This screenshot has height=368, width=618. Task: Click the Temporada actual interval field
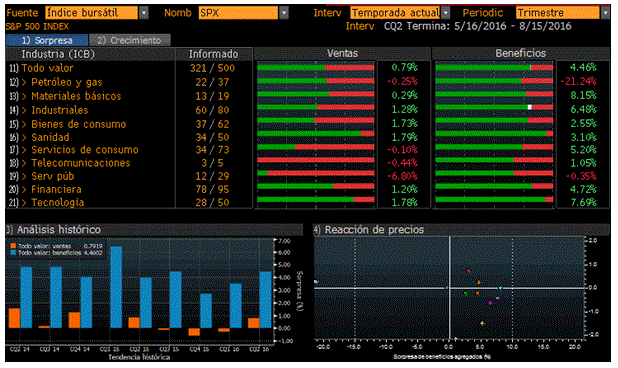[x=395, y=13]
